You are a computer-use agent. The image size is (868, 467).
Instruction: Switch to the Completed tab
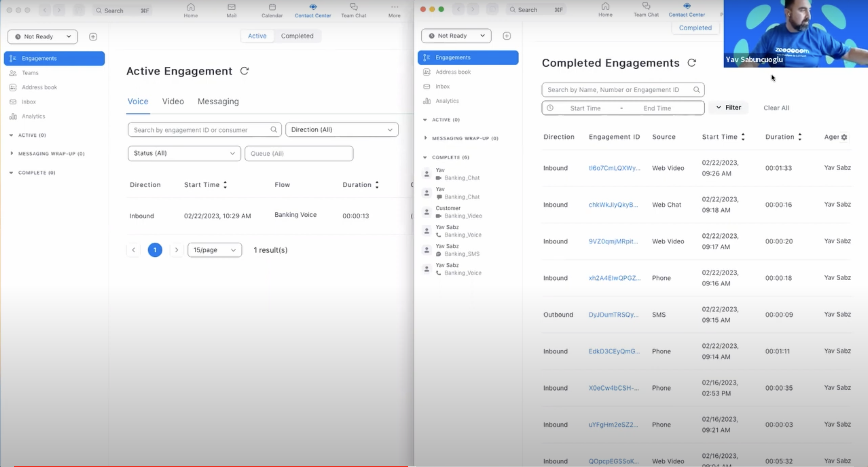297,36
